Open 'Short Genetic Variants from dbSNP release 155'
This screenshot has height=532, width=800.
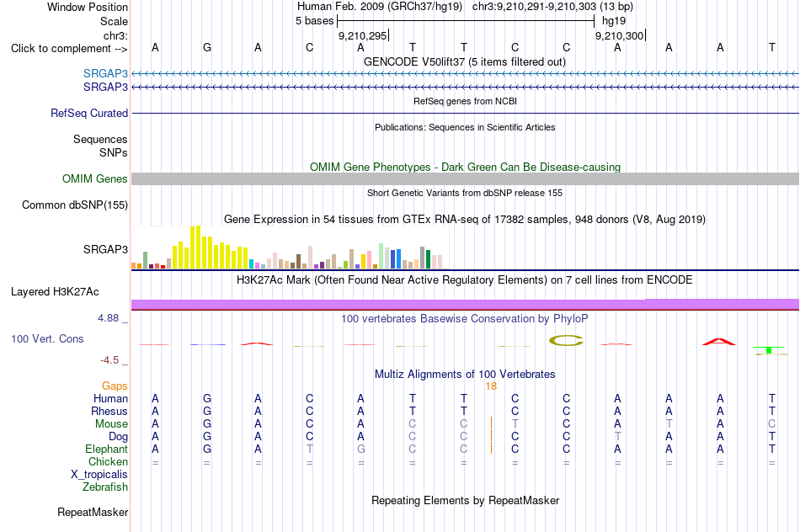[x=465, y=193]
